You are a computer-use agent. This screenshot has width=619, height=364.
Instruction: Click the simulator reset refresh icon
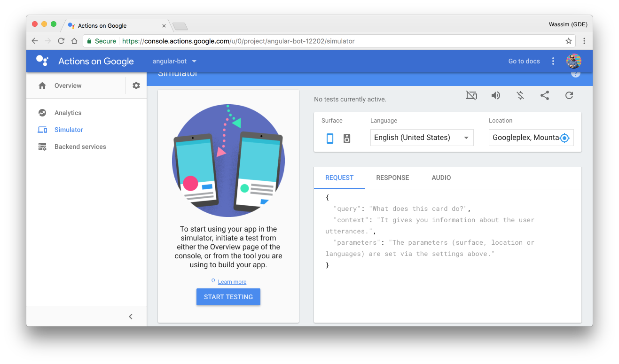(x=569, y=95)
